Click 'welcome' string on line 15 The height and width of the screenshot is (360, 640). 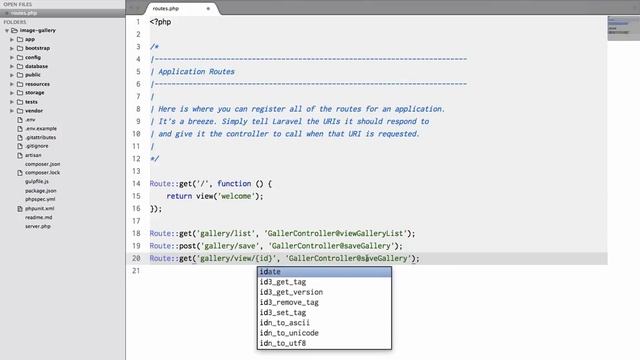(236, 196)
